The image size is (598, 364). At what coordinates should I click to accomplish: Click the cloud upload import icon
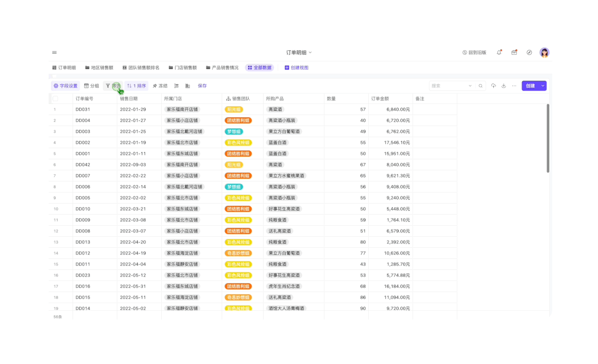coord(493,86)
